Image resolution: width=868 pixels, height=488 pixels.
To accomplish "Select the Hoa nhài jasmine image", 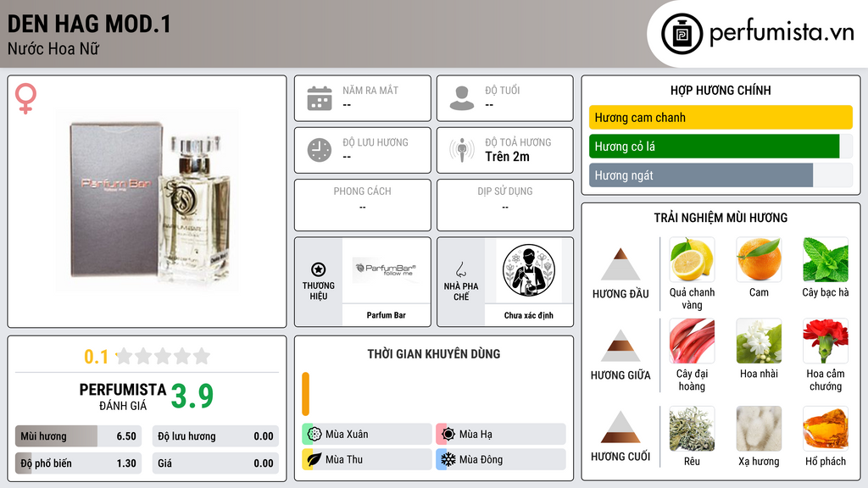I will [x=759, y=341].
